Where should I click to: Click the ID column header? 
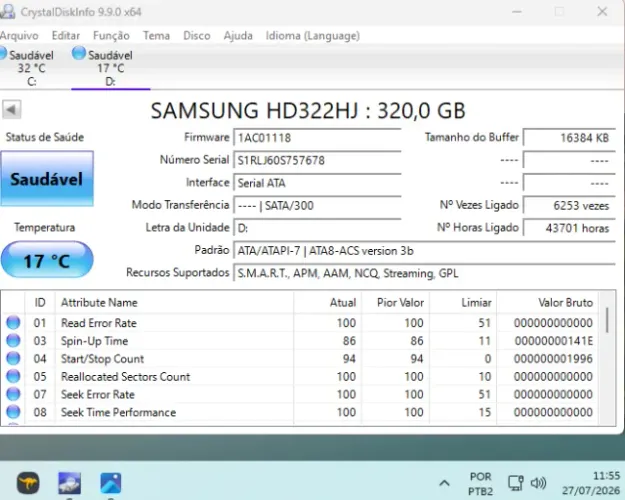[40, 303]
